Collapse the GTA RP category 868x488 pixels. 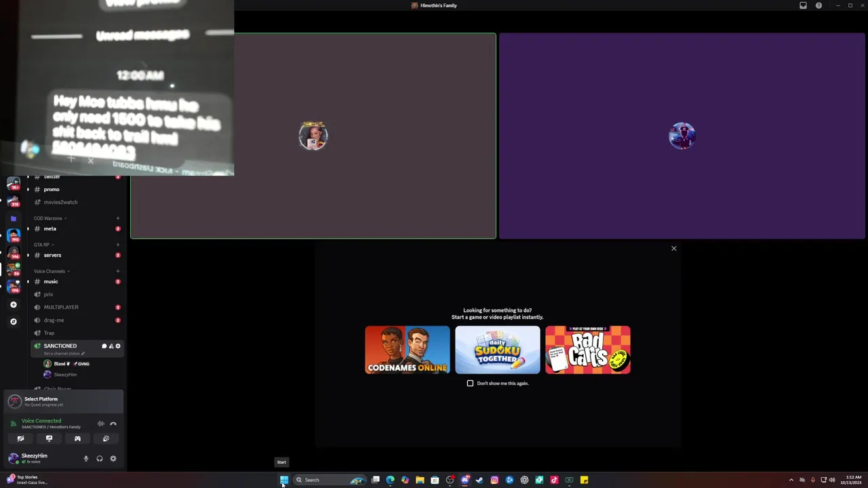pos(43,245)
